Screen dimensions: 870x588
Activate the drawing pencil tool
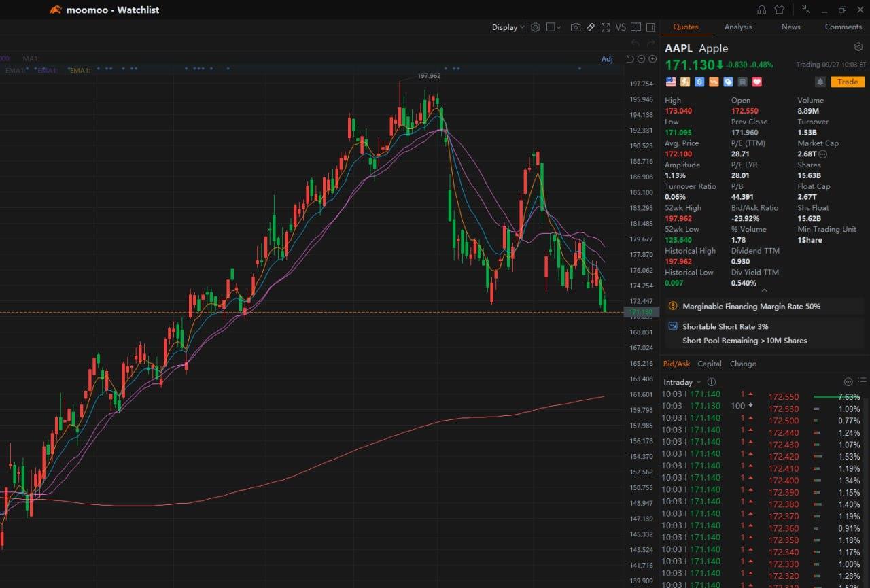(x=590, y=27)
